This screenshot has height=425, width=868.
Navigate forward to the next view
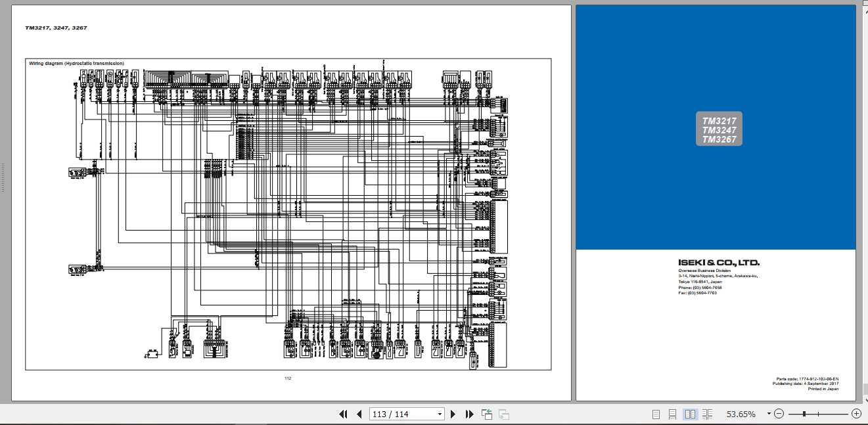(x=504, y=414)
